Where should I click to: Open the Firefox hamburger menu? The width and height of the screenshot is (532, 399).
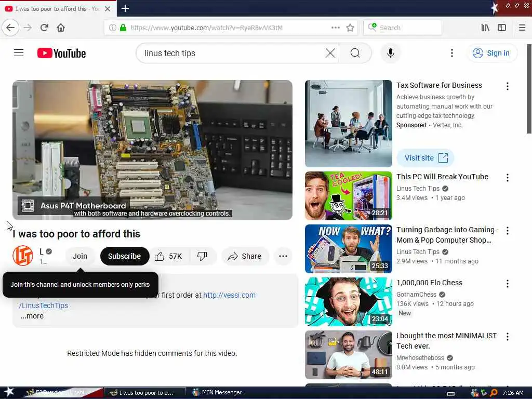(x=522, y=28)
